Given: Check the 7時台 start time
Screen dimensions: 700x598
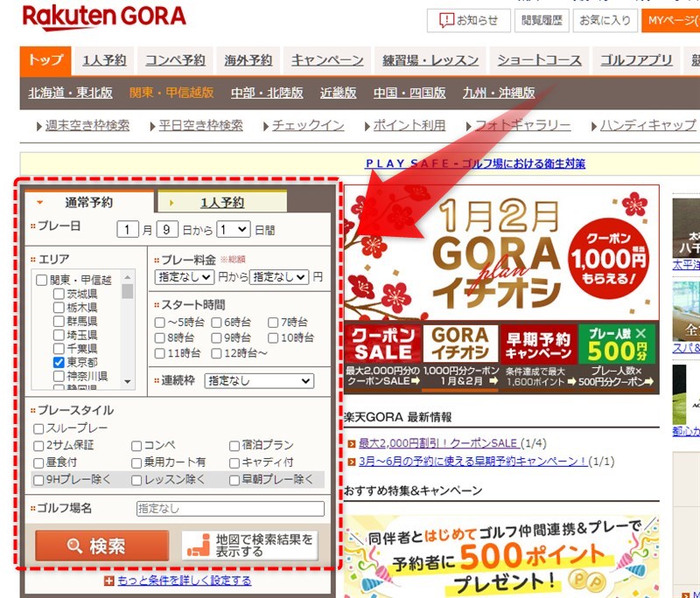Looking at the screenshot, I should (273, 323).
